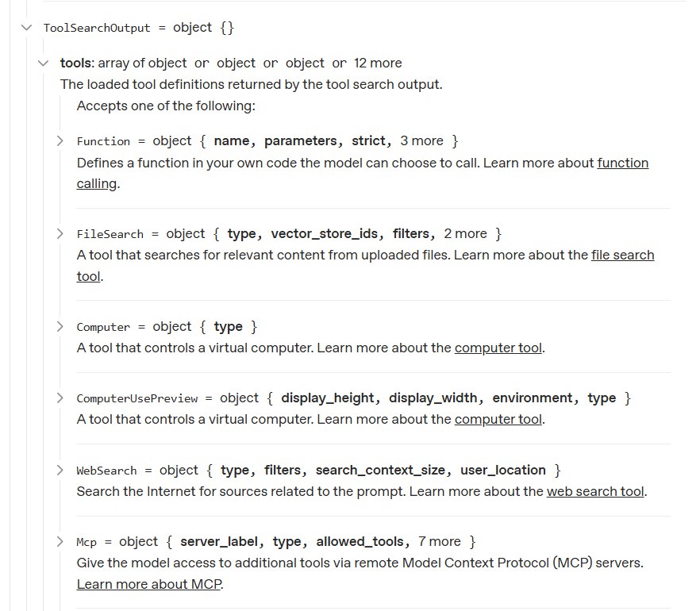
Task: Expand the Function object definition
Action: tap(60, 140)
